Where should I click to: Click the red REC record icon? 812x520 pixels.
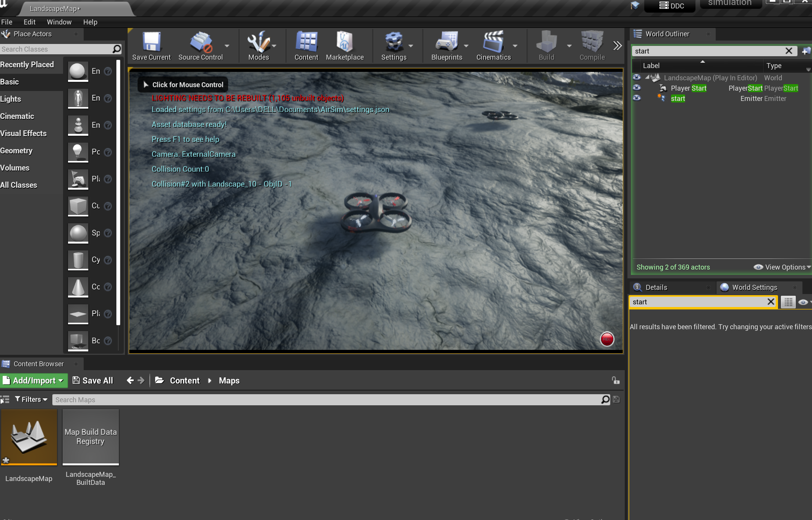607,339
